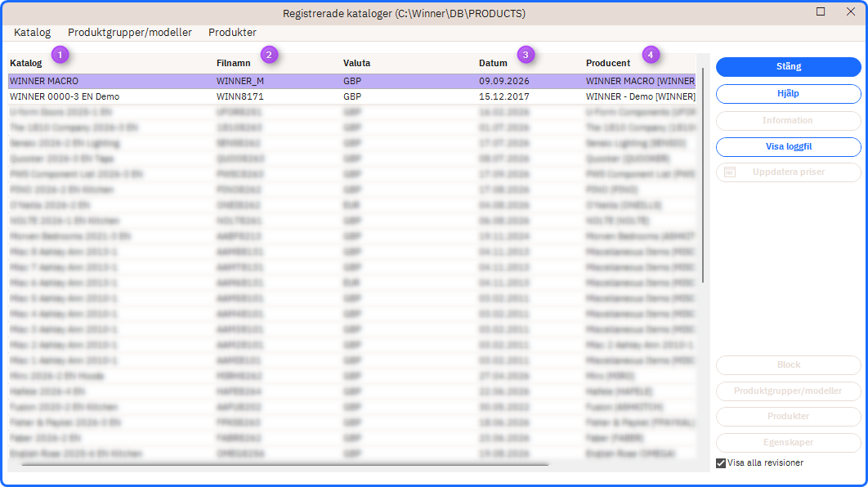The height and width of the screenshot is (487, 868).
Task: Click the purple annotation marker number 4
Action: tap(651, 55)
